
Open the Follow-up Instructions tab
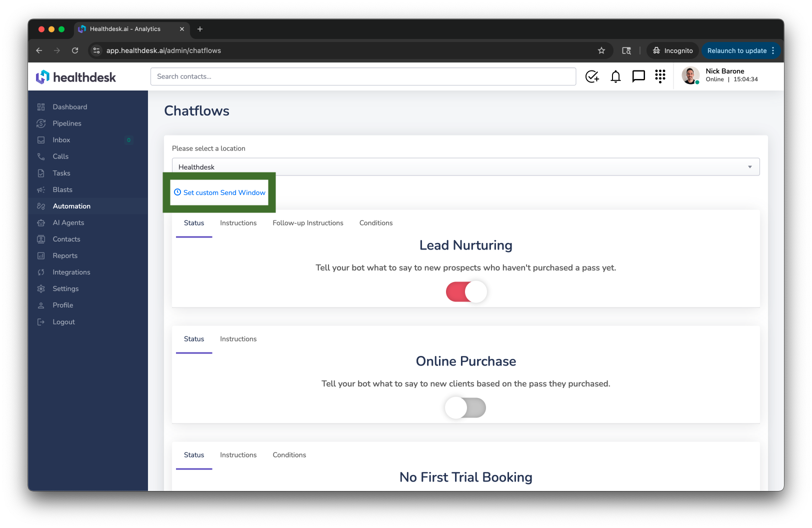tap(308, 223)
